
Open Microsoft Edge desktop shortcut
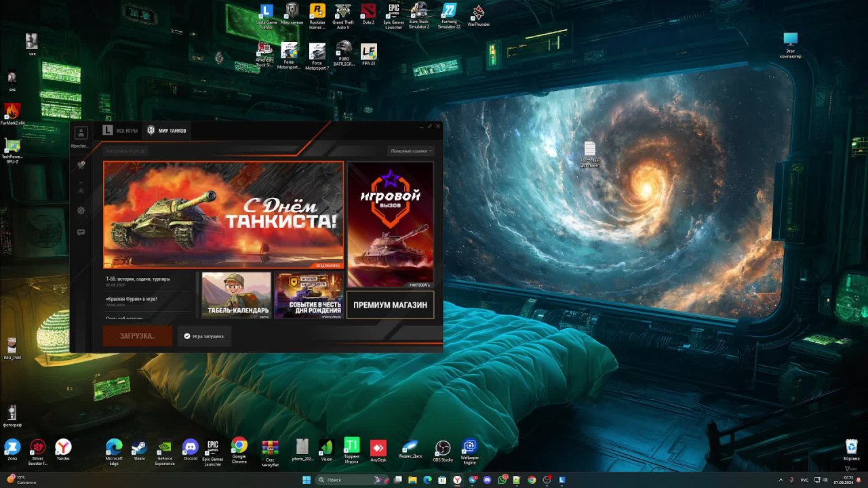click(114, 451)
